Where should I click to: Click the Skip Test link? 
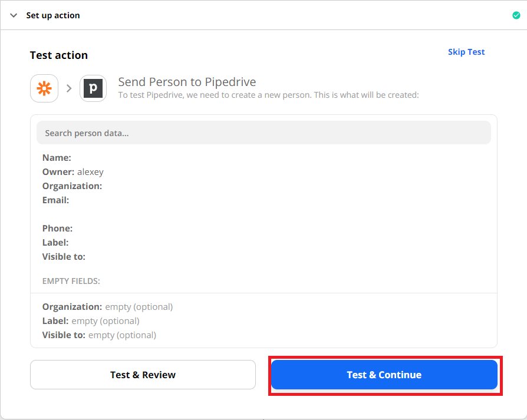tap(466, 52)
